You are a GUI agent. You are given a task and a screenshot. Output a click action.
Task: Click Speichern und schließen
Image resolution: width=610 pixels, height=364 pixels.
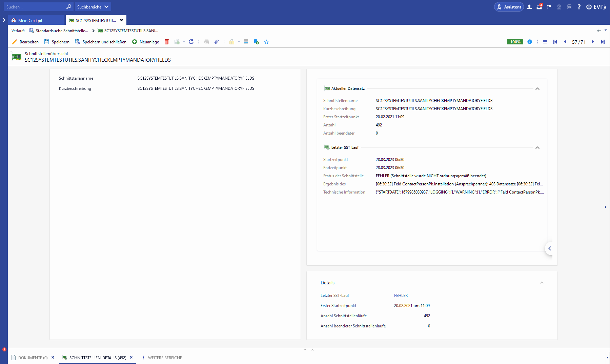tap(101, 42)
